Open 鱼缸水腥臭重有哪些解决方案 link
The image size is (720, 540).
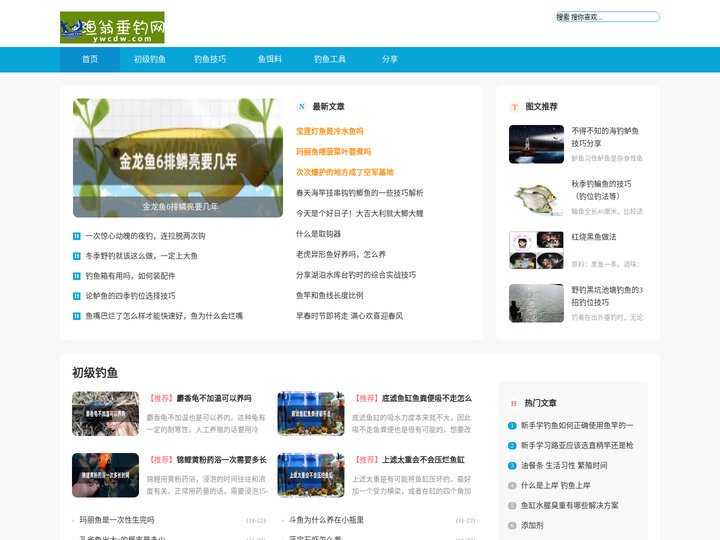569,506
